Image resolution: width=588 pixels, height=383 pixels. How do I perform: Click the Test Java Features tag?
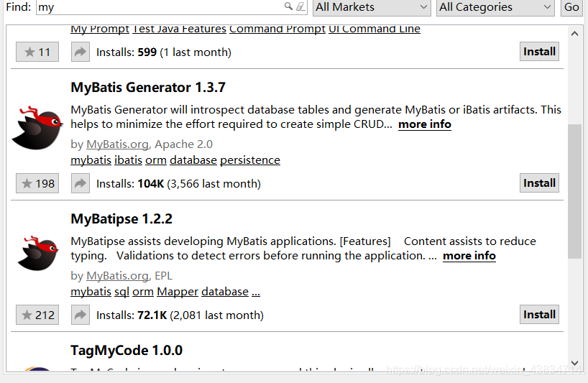[x=179, y=29]
